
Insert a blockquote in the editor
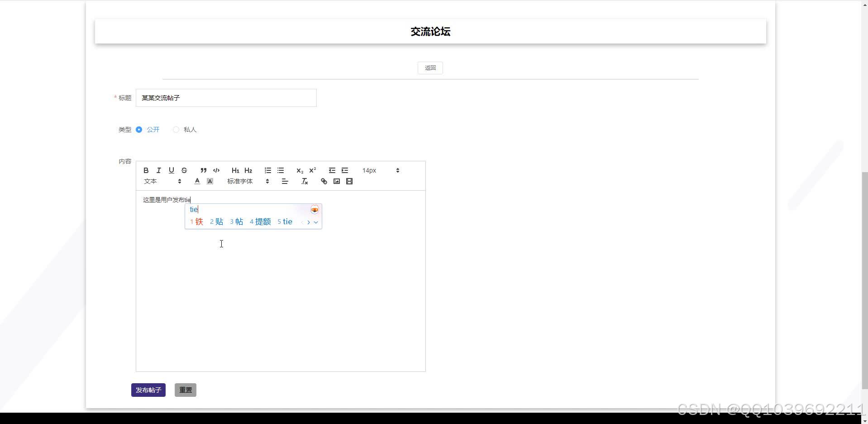pyautogui.click(x=203, y=170)
